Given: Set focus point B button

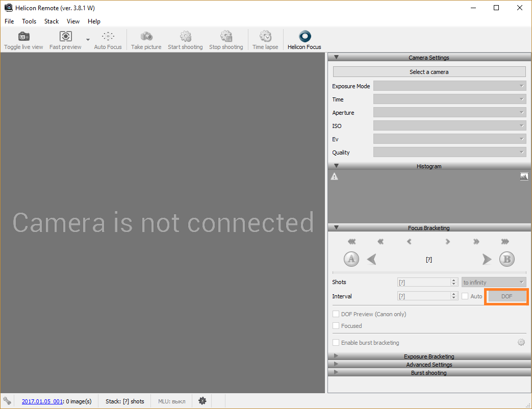Looking at the screenshot, I should click(x=507, y=259).
